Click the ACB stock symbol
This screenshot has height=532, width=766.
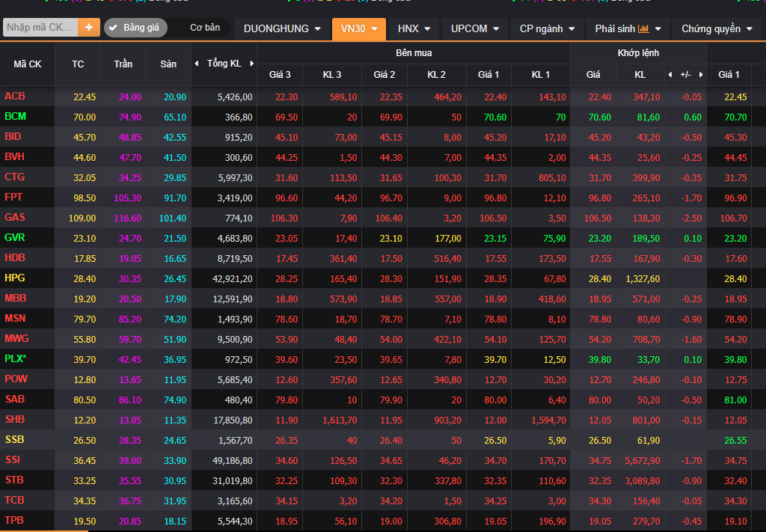[14, 97]
